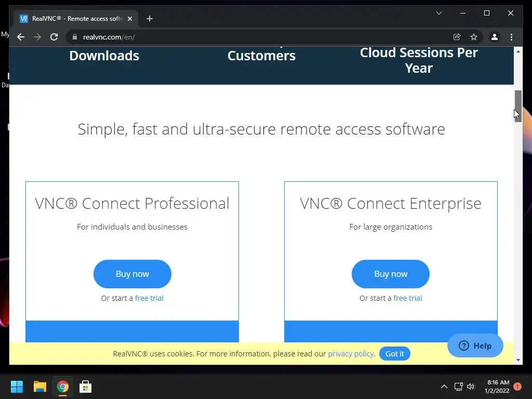
Task: Reload the RealVNC page
Action: (54, 37)
